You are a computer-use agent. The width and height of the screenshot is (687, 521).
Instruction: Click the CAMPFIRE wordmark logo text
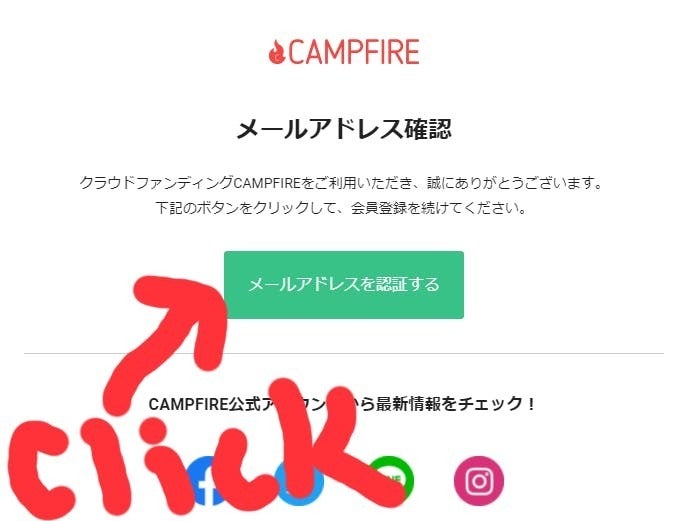[354, 52]
